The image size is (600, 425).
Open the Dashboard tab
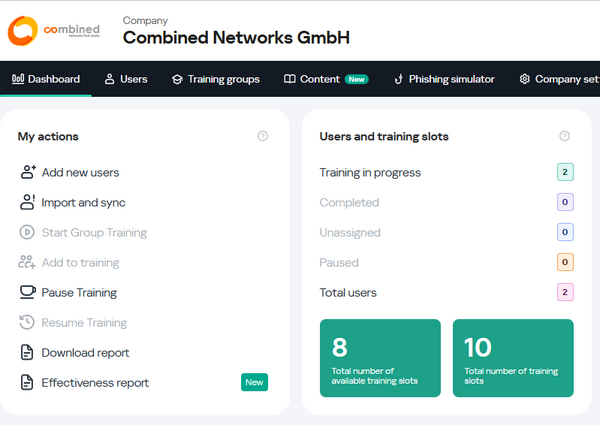pyautogui.click(x=46, y=79)
